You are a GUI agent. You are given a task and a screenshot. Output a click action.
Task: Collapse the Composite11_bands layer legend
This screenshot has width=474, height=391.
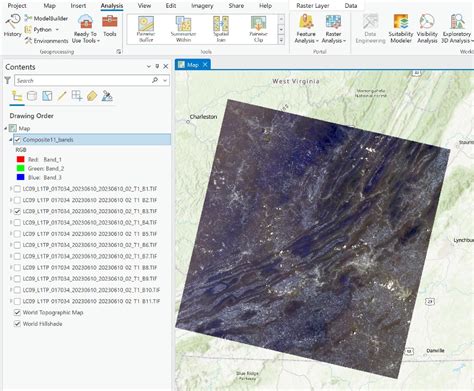11,140
